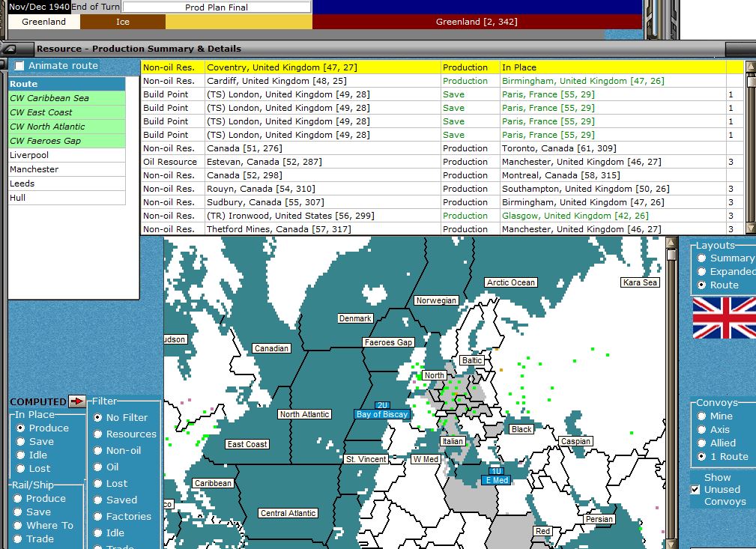Select 1 Route under Convoys
The height and width of the screenshot is (549, 756).
[701, 456]
